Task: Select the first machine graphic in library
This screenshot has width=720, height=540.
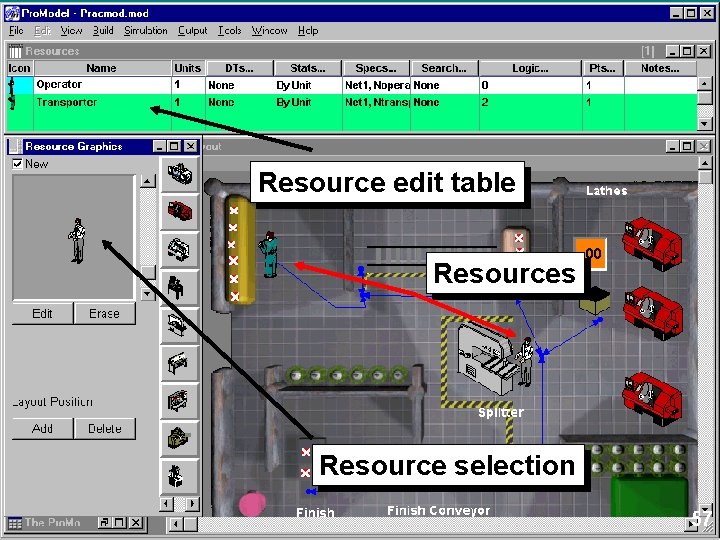Action: pyautogui.click(x=180, y=174)
